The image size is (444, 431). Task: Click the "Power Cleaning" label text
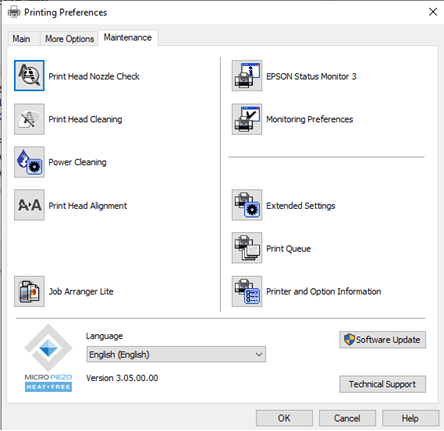click(77, 162)
